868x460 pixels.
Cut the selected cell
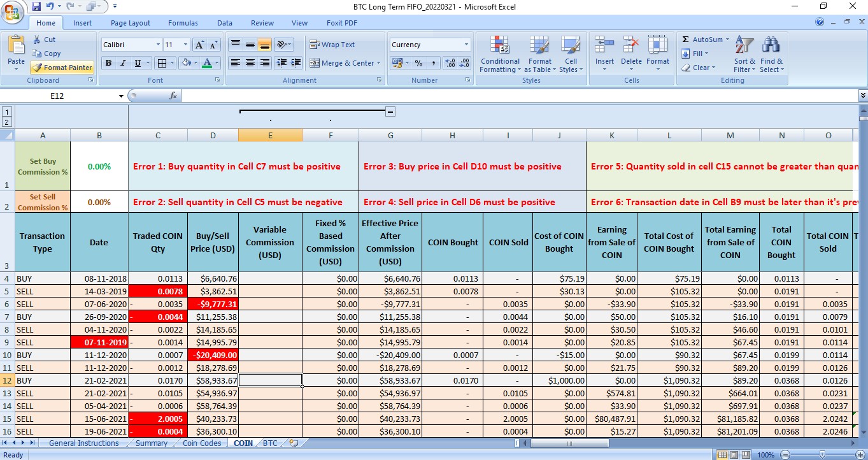click(x=45, y=40)
